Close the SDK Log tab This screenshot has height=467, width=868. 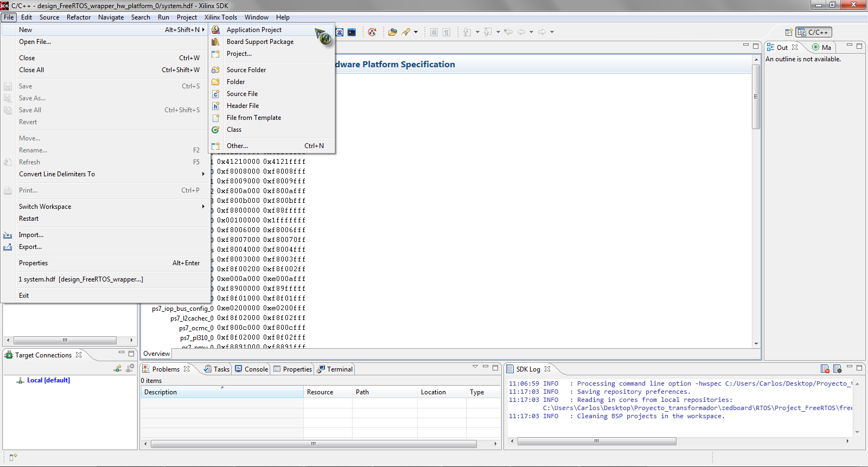[x=547, y=369]
